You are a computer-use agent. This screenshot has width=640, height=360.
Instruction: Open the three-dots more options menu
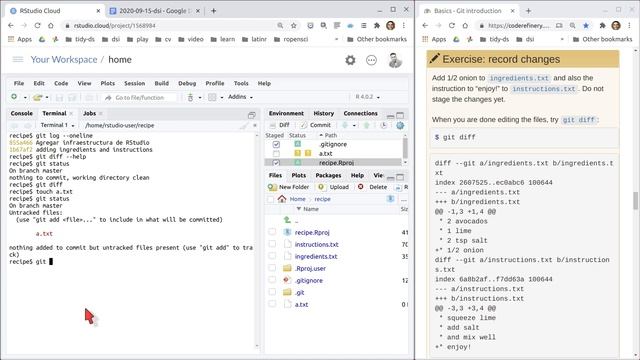371,60
